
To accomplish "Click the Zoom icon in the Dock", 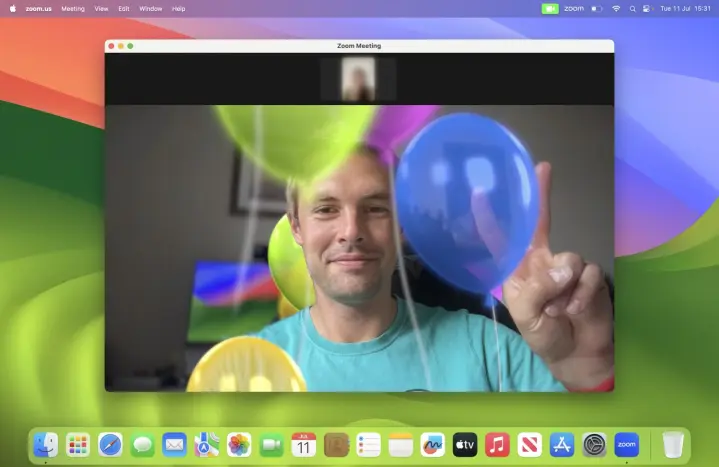I will coord(626,445).
